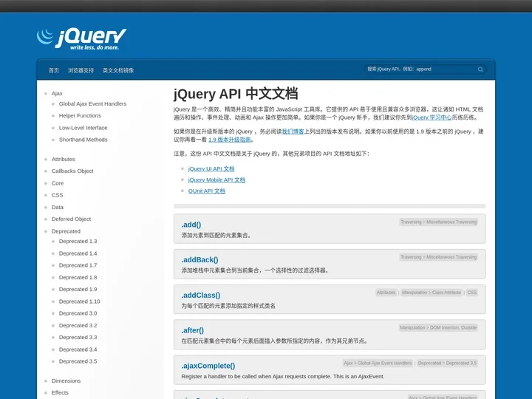Image resolution: width=532 pixels, height=399 pixels.
Task: Open the 英文文档镜像 nav item
Action: pos(118,70)
